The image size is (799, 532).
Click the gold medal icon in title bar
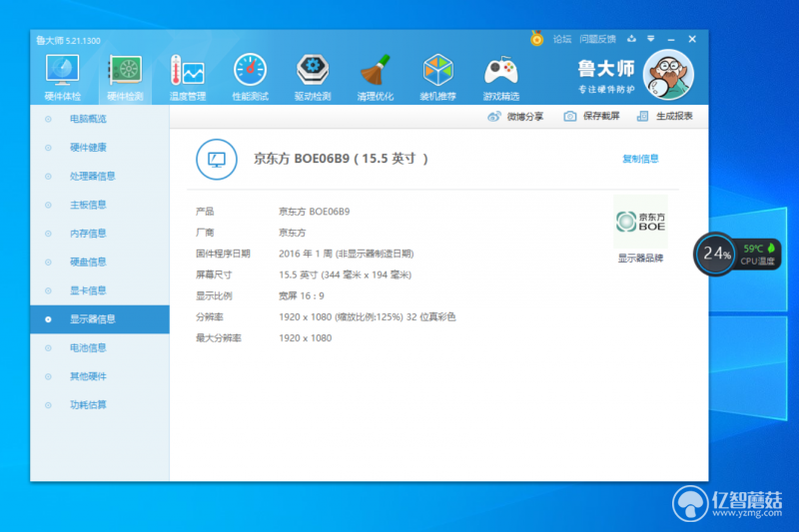pos(536,39)
